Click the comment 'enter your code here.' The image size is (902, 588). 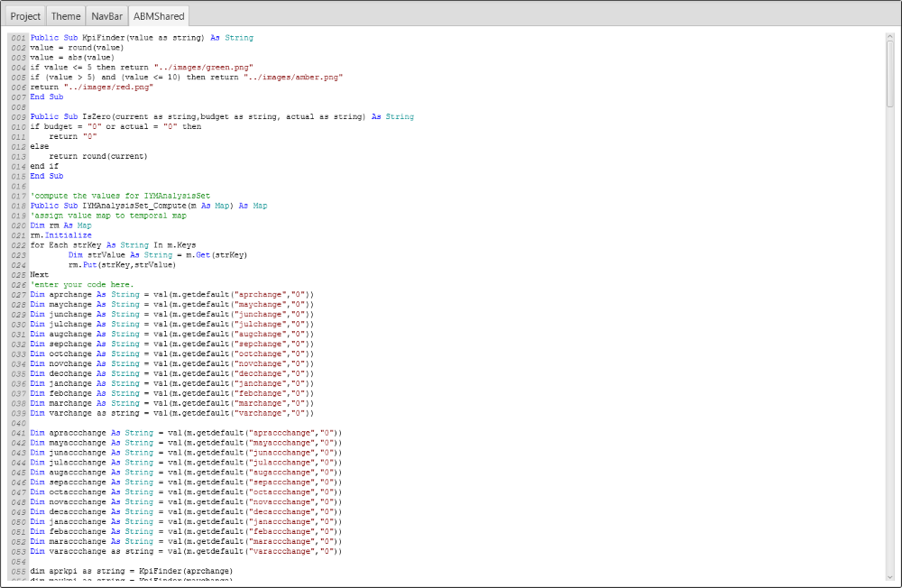click(x=82, y=285)
